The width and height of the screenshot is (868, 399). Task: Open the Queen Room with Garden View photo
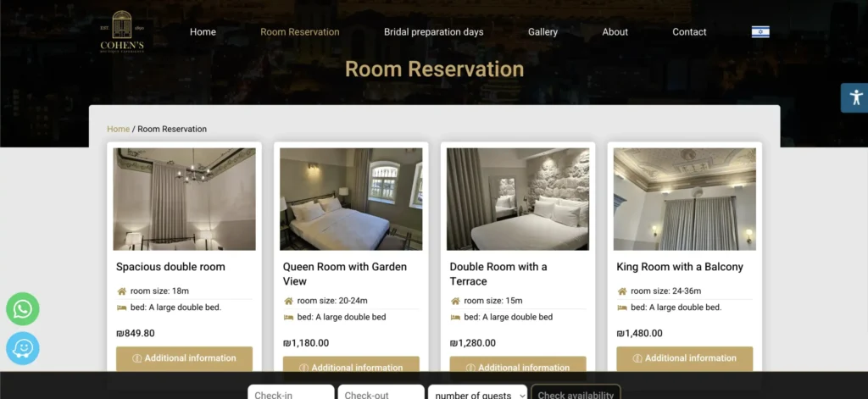(x=351, y=199)
